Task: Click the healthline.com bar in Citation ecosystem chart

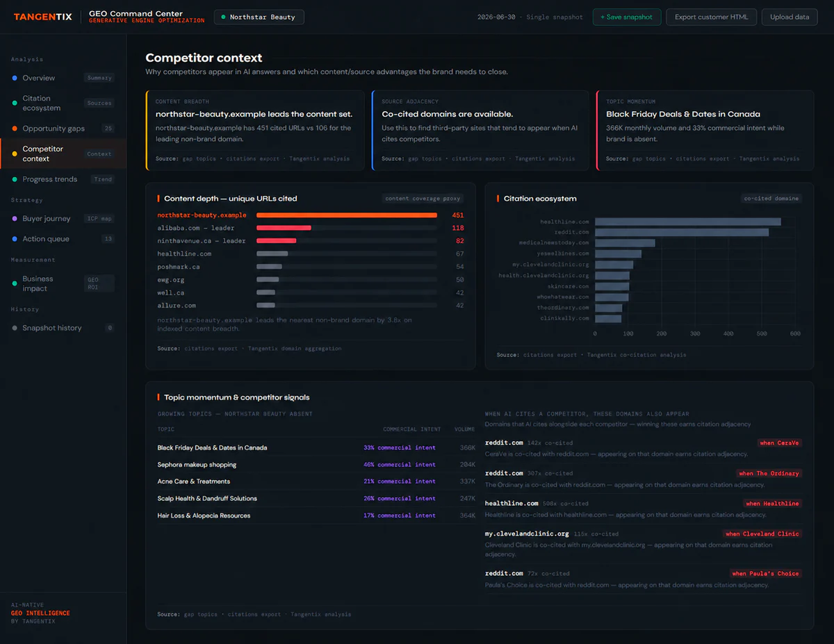Action: pyautogui.click(x=688, y=222)
